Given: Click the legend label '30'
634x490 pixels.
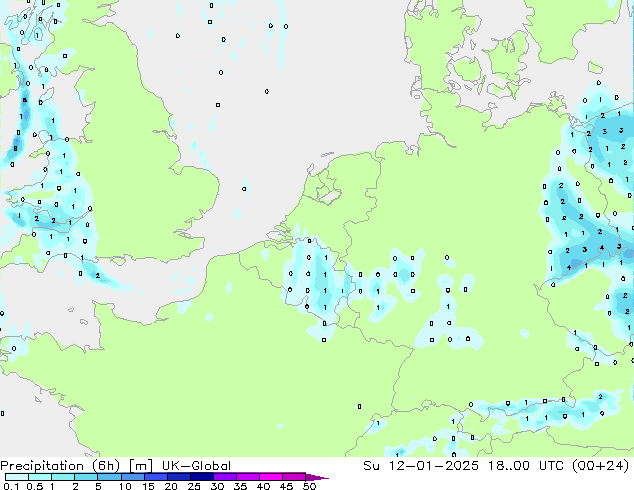Looking at the screenshot, I should pyautogui.click(x=217, y=486).
